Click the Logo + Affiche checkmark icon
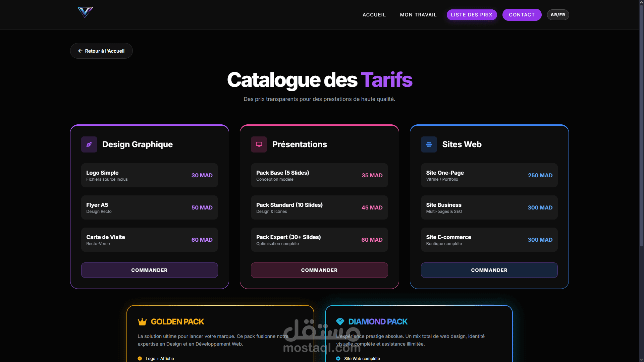Image resolution: width=644 pixels, height=362 pixels. point(140,358)
